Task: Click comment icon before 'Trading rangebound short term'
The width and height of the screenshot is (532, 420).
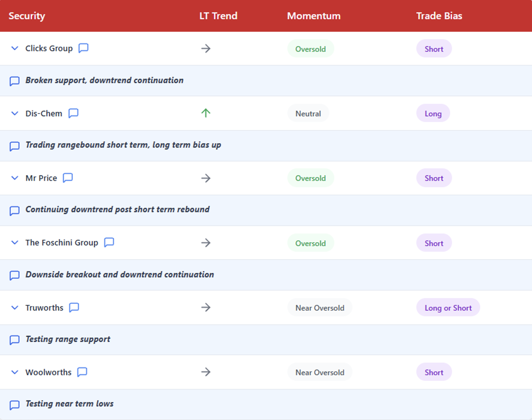Action: click(x=15, y=146)
